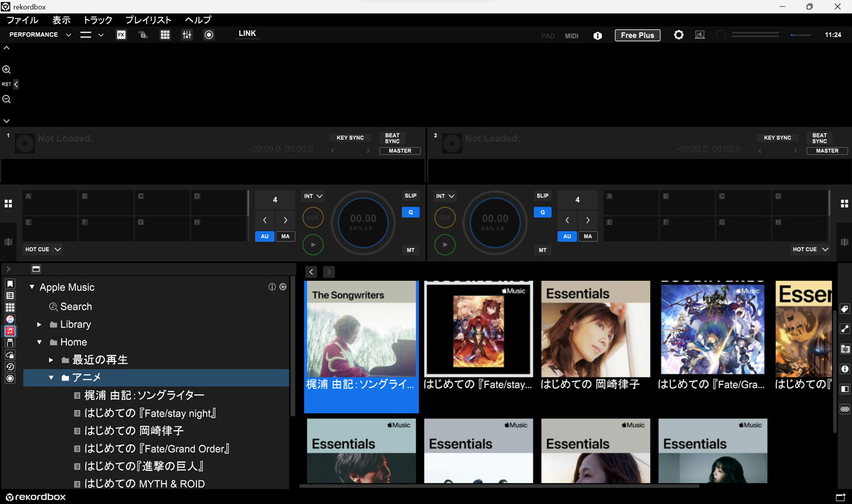The height and width of the screenshot is (504, 852).
Task: Click the Free Plus plan button
Action: [x=638, y=35]
